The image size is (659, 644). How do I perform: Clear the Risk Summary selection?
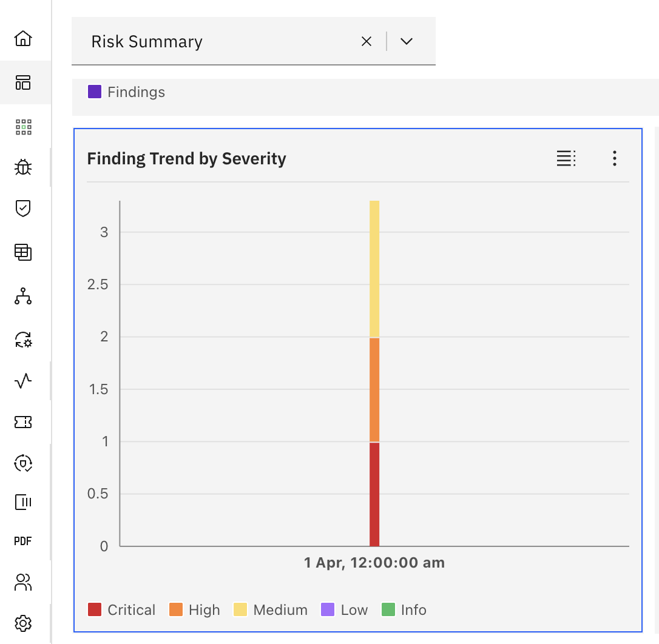click(x=367, y=41)
